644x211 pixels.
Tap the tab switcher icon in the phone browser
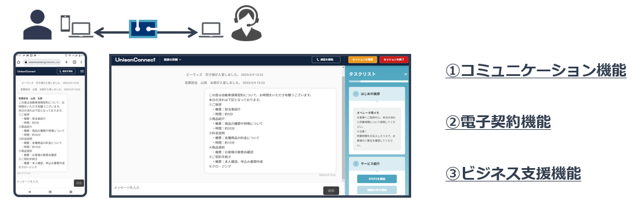[x=74, y=61]
